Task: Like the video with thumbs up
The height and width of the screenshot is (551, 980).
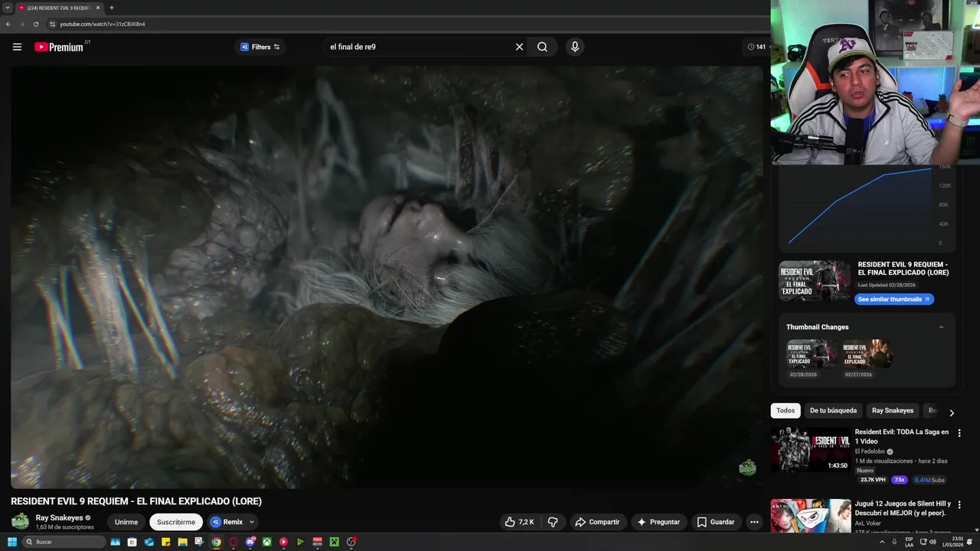Action: (x=520, y=522)
